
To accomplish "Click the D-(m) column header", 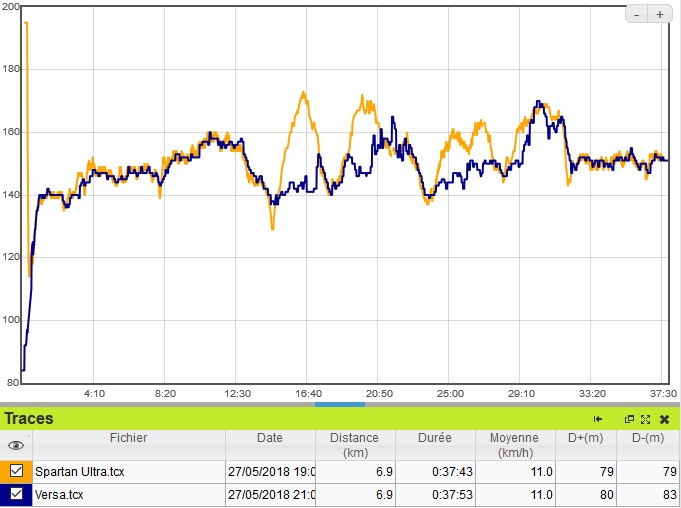I will click(648, 438).
